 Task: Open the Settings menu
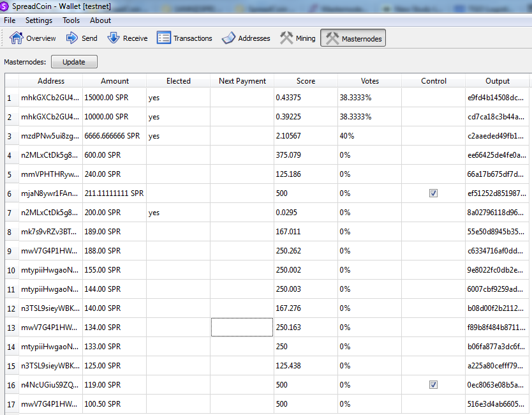pos(39,20)
